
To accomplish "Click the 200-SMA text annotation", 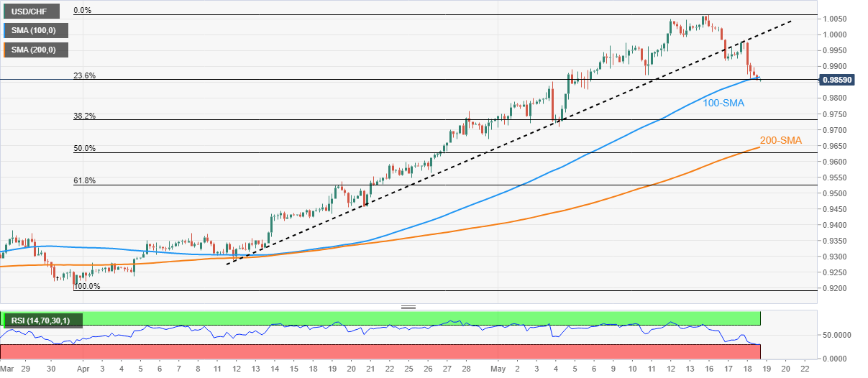I will coord(780,141).
